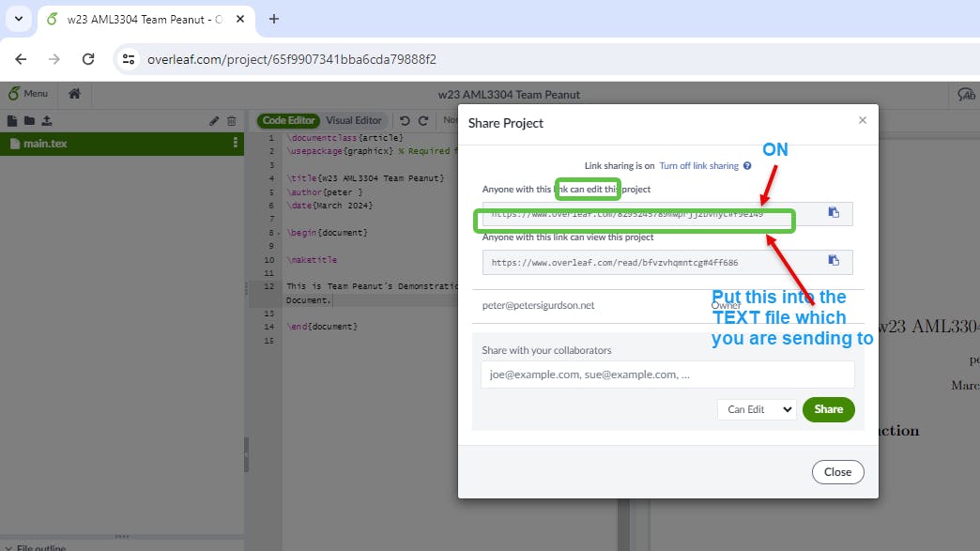This screenshot has height=551, width=980.
Task: Click the Share with your collaborators label
Action: coord(546,350)
